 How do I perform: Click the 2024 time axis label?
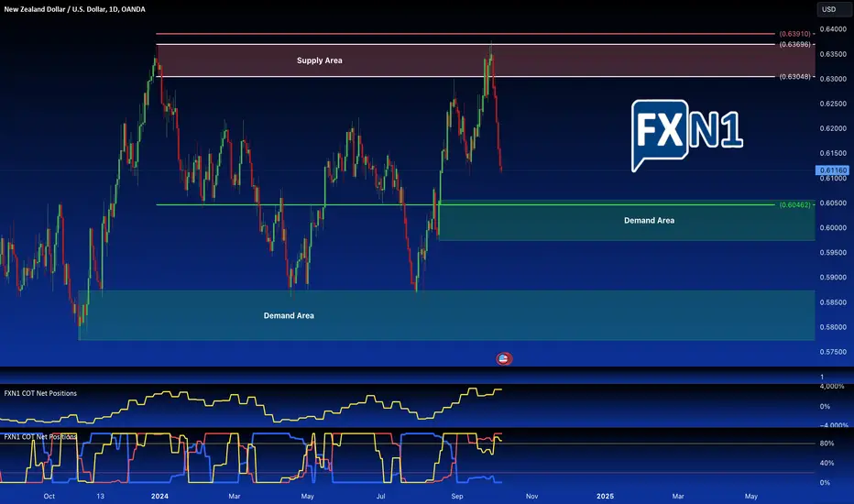click(x=159, y=497)
